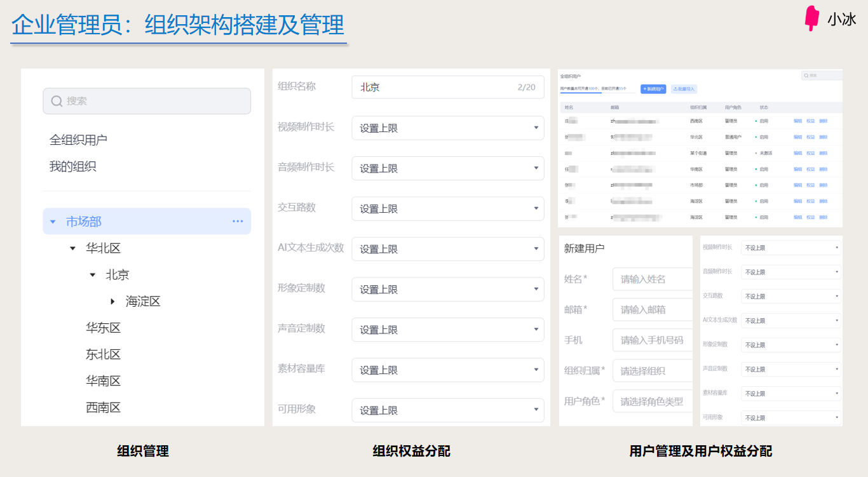Screen dimensions: 868x477
Task: Select the 西南区 tree item
Action: coord(104,408)
